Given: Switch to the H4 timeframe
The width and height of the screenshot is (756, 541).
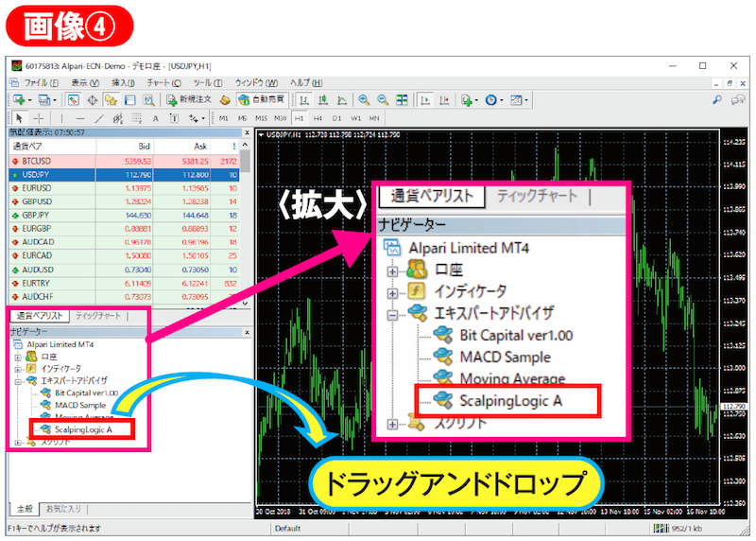Looking at the screenshot, I should pos(318,118).
